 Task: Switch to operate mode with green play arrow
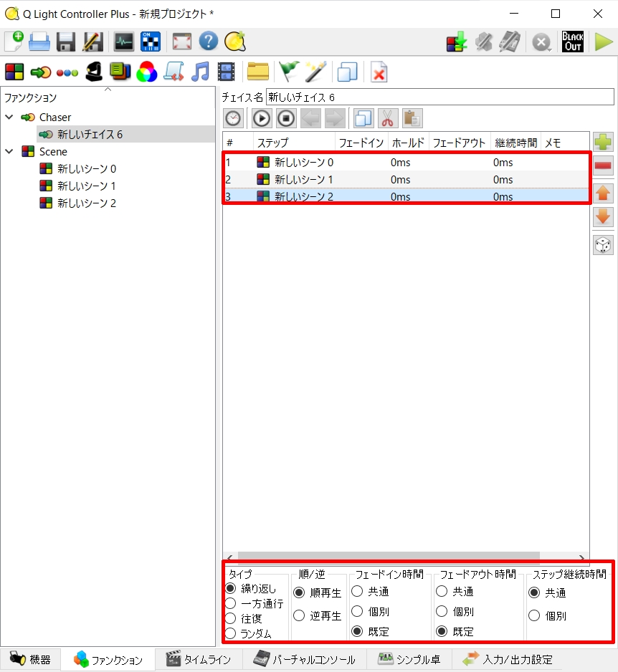[x=604, y=42]
